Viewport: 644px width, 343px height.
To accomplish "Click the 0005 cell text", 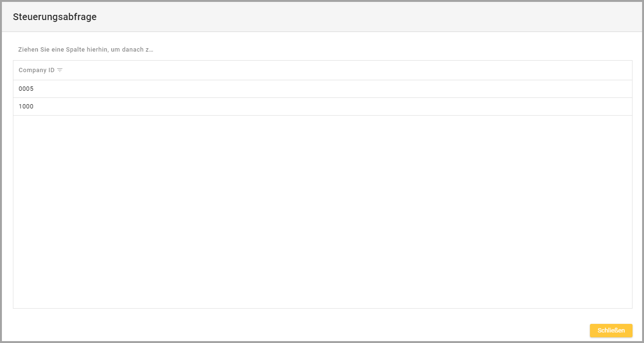I will click(26, 89).
